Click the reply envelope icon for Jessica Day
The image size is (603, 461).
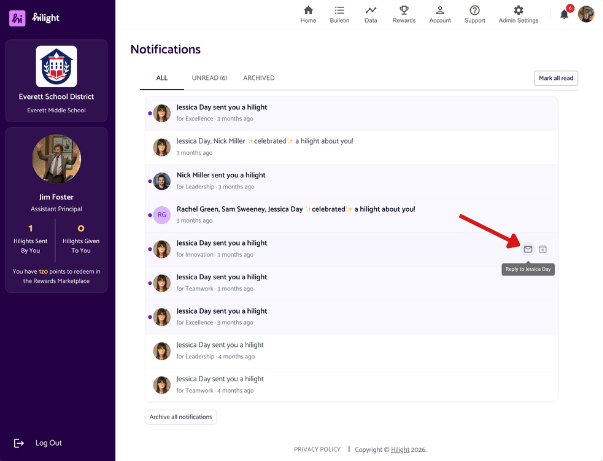click(528, 249)
